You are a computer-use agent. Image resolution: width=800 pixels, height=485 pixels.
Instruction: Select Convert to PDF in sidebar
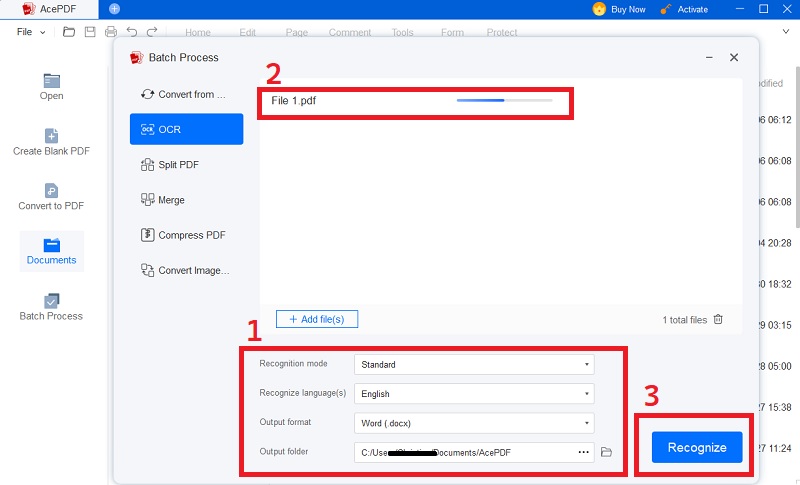[x=52, y=197]
